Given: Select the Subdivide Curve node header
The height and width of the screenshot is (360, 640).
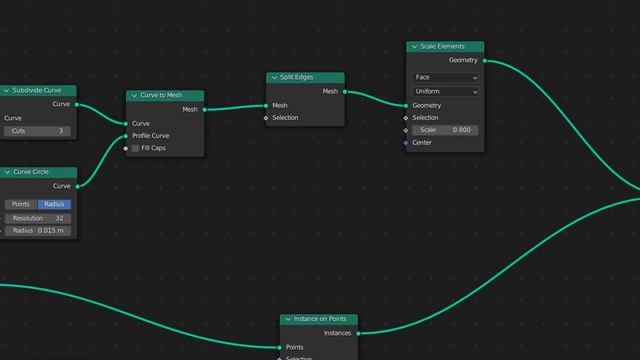Looking at the screenshot, I should (x=38, y=91).
